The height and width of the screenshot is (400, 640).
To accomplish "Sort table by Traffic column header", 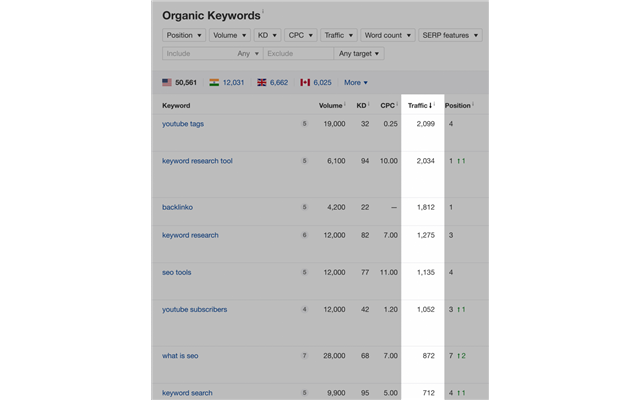I will pos(418,105).
